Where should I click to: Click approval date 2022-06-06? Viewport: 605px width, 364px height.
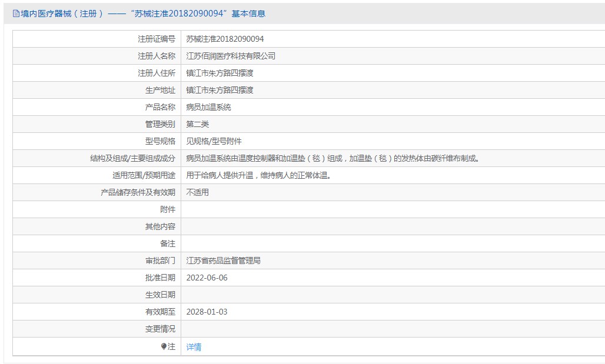coord(207,278)
